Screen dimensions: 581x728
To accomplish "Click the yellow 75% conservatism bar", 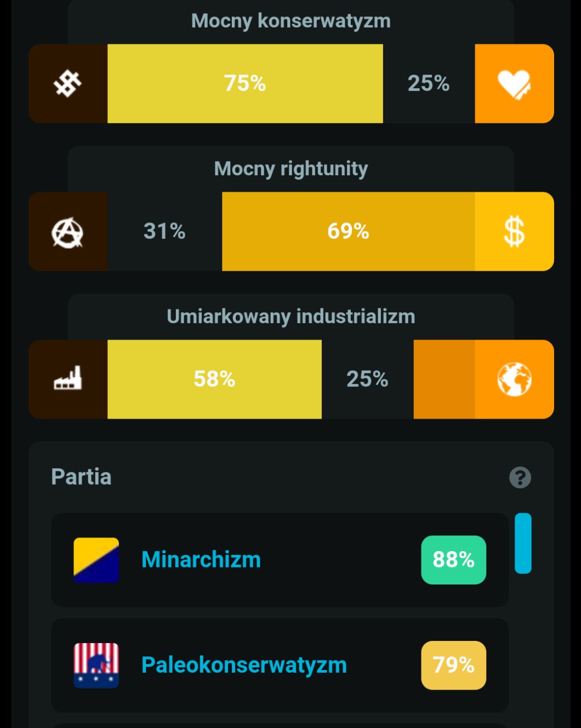I will coord(245,84).
